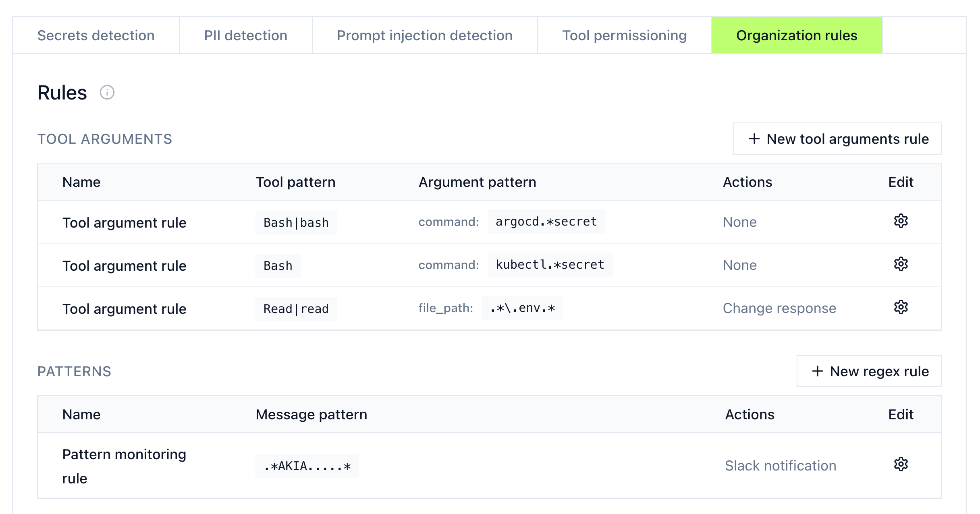Image resolution: width=980 pixels, height=514 pixels.
Task: Click the .*AKIA.....* message pattern
Action: point(307,466)
